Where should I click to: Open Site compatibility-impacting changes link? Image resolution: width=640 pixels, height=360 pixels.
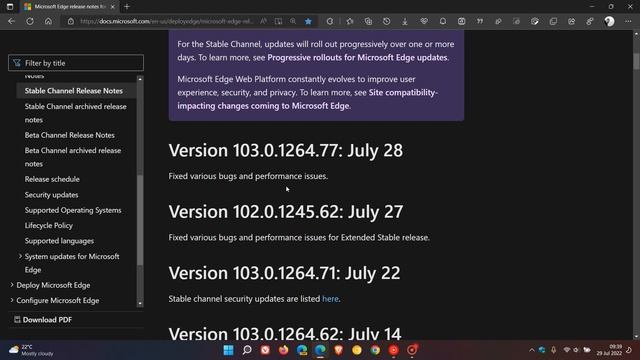tap(307, 99)
